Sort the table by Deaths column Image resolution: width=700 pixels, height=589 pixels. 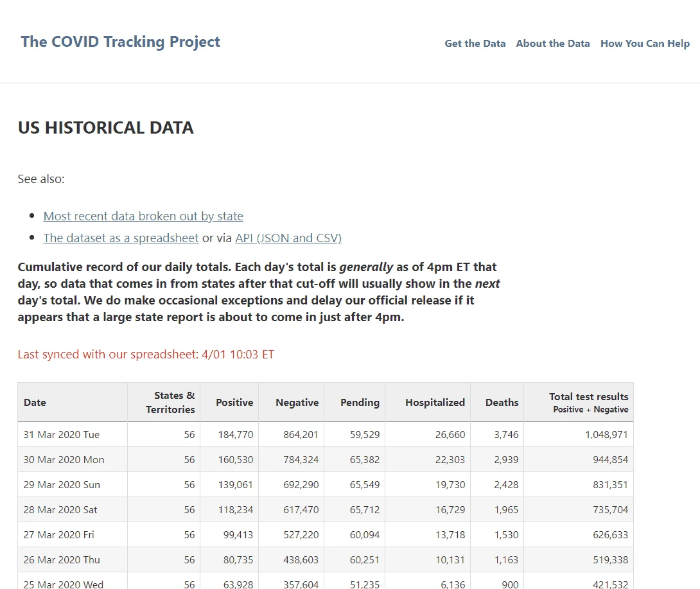click(x=502, y=402)
